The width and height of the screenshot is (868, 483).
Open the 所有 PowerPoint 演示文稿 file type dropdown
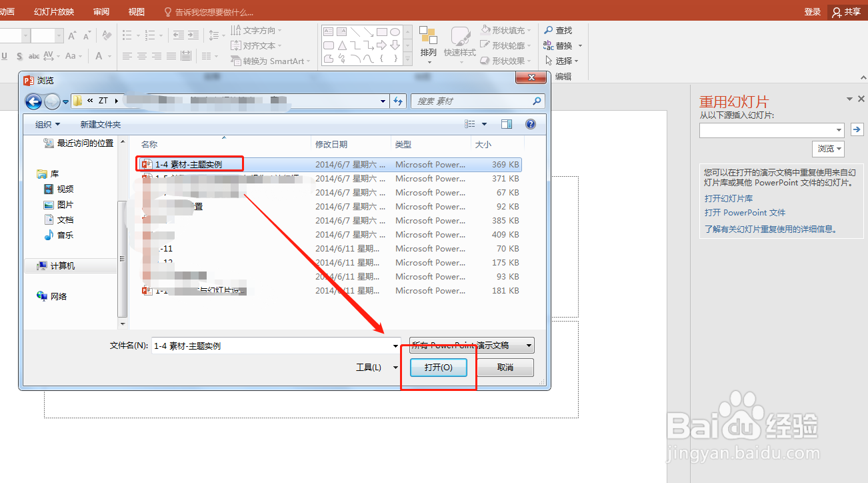click(472, 345)
